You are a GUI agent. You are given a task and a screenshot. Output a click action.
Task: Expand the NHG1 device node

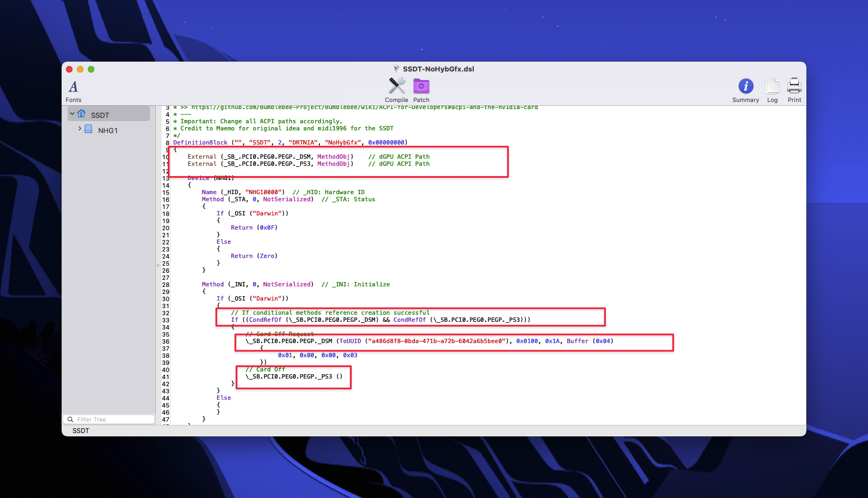coord(80,129)
